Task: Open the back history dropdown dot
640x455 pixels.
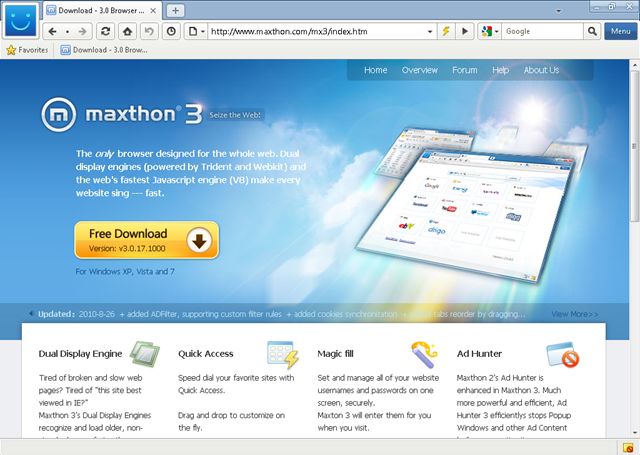Action: (67, 31)
